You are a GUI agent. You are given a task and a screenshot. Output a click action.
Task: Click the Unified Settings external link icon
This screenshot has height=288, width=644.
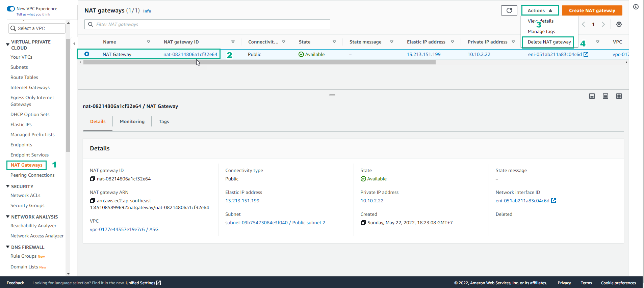coord(158,283)
